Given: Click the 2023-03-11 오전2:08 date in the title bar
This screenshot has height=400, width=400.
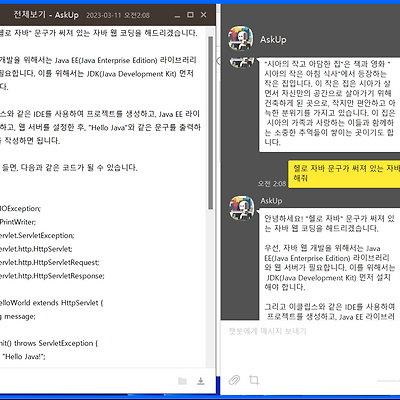Looking at the screenshot, I should coord(118,15).
